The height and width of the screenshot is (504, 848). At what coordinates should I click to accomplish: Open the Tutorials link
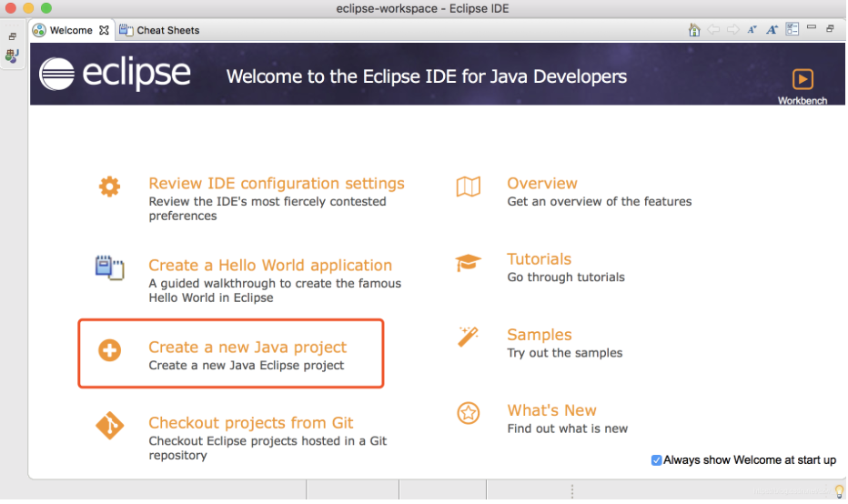pos(540,259)
